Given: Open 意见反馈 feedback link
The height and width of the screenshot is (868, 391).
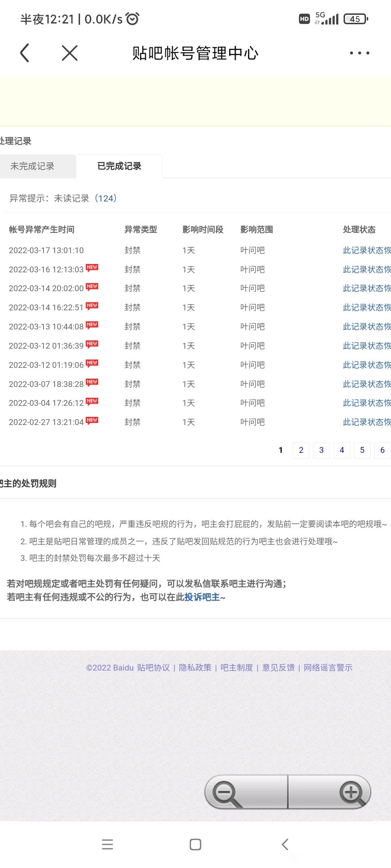Looking at the screenshot, I should (278, 668).
